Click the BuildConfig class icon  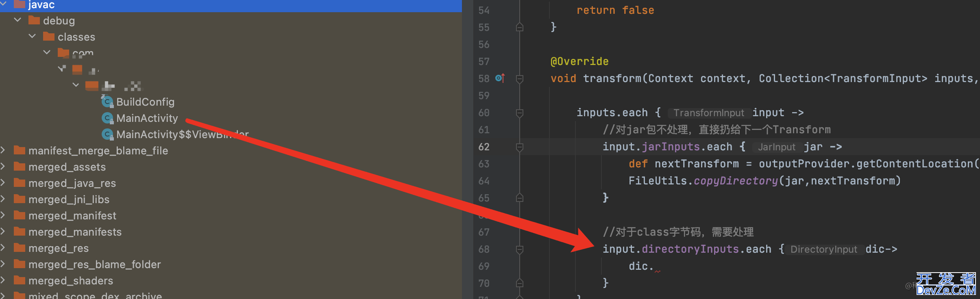click(107, 102)
